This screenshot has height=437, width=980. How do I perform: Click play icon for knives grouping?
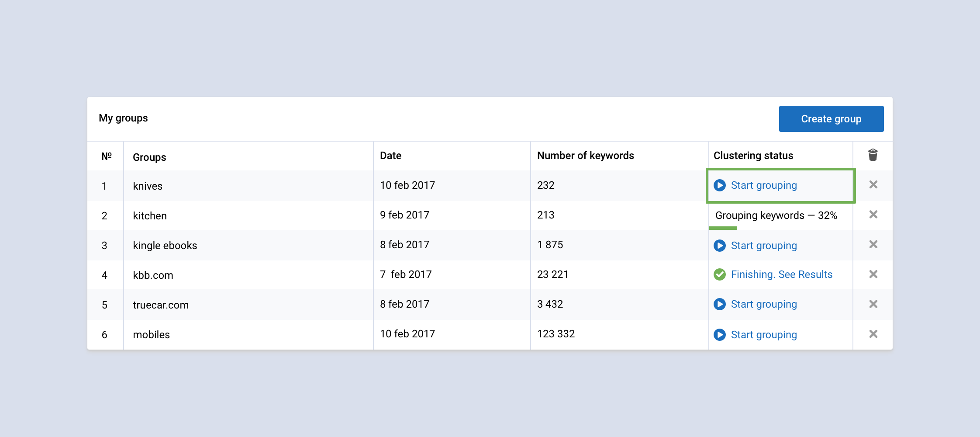(720, 185)
